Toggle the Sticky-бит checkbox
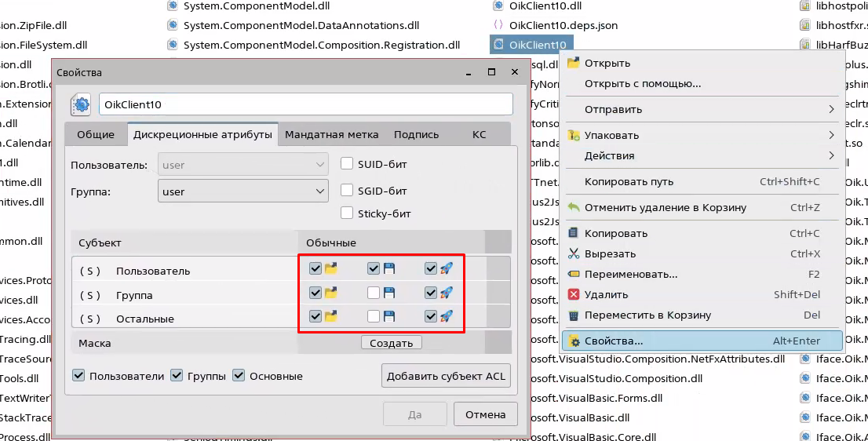Viewport: 868px width, 441px height. 347,213
